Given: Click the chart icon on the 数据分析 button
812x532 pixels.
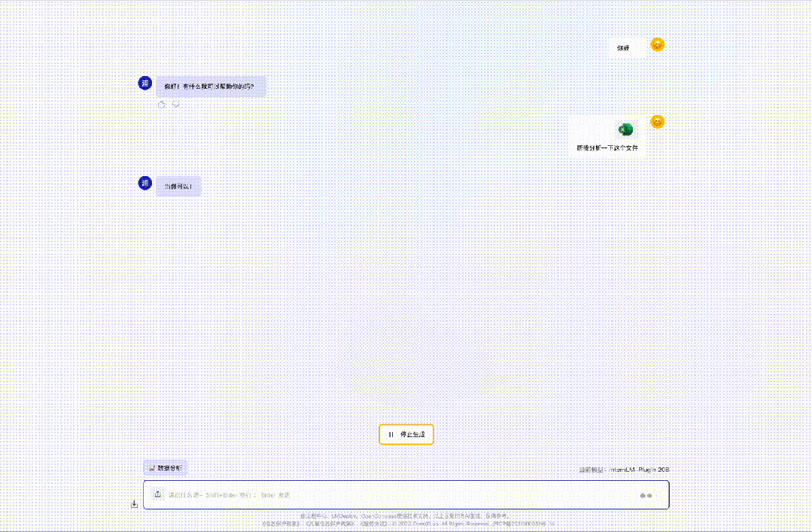Looking at the screenshot, I should 151,467.
